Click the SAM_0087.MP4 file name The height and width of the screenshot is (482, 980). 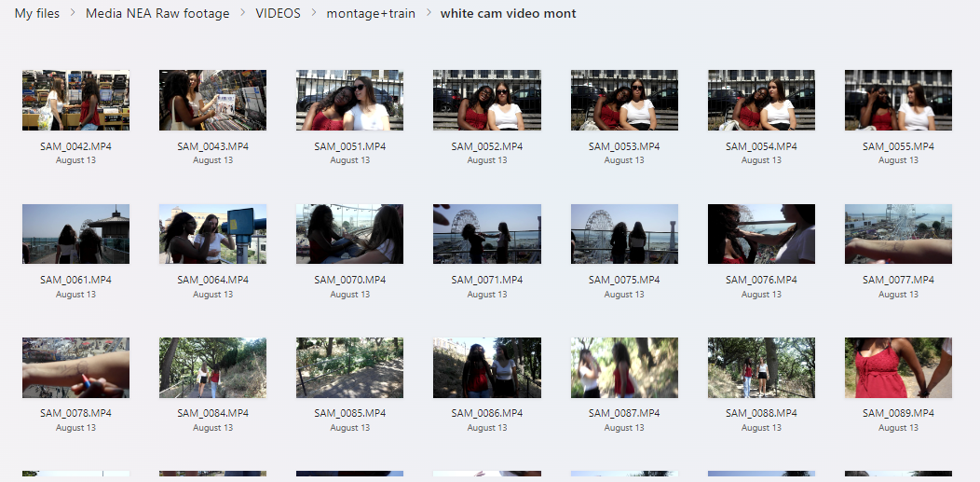[x=624, y=413]
